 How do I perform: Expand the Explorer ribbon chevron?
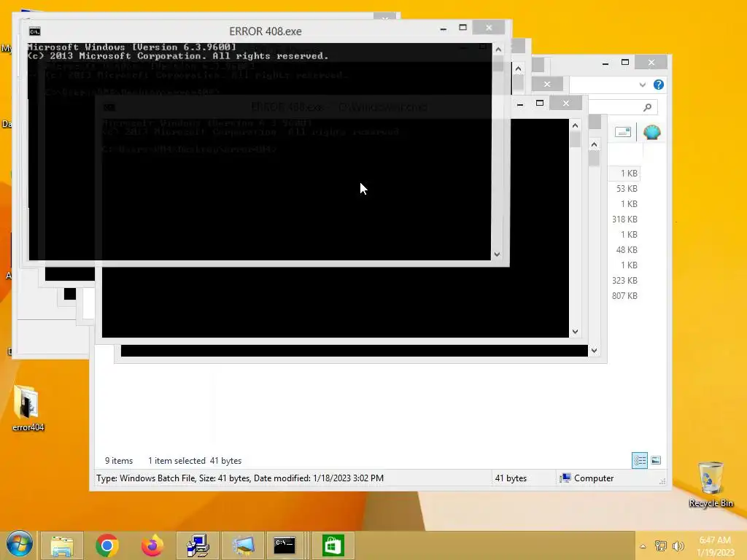(x=642, y=85)
